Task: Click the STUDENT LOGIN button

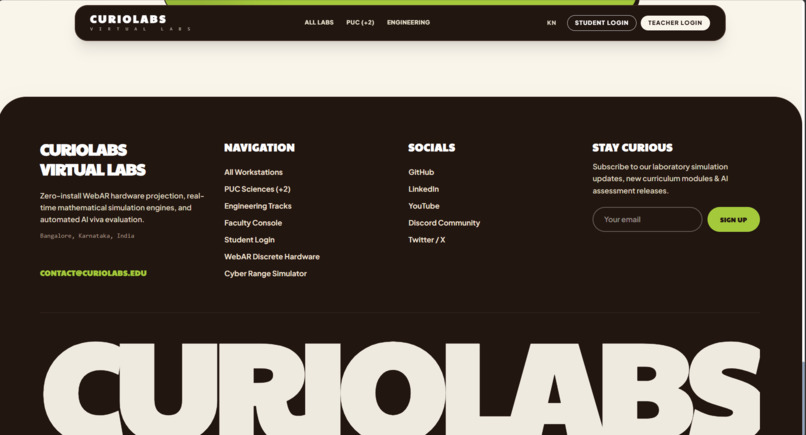Action: coord(601,23)
